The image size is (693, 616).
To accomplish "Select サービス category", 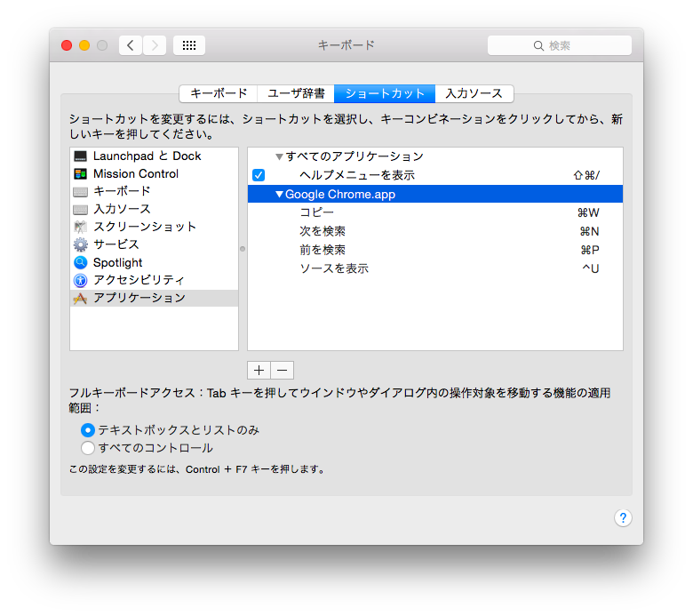I will (x=155, y=244).
